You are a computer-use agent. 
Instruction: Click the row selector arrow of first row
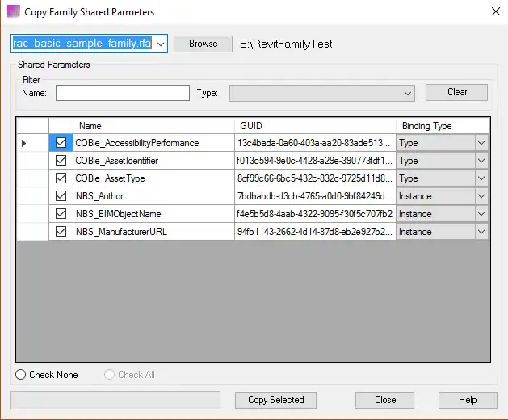[x=23, y=143]
